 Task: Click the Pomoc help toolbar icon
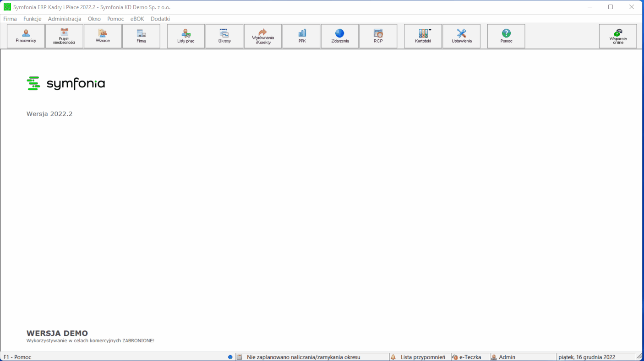click(x=506, y=36)
